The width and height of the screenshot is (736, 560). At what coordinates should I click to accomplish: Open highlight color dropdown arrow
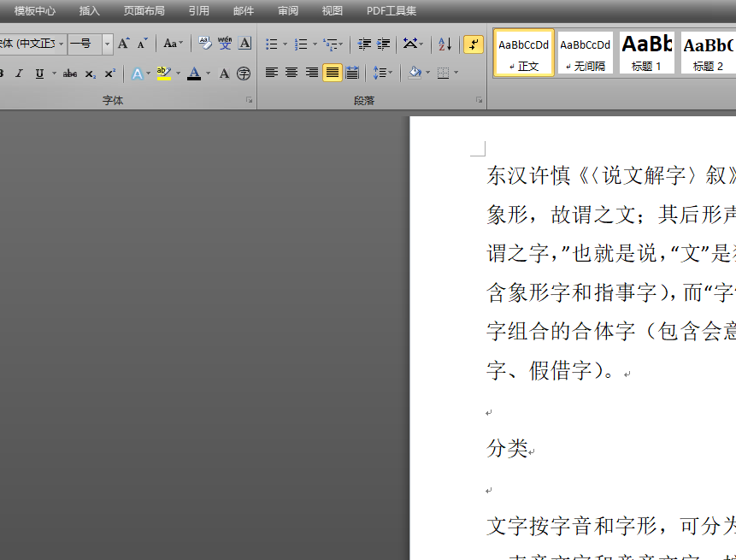pyautogui.click(x=178, y=74)
